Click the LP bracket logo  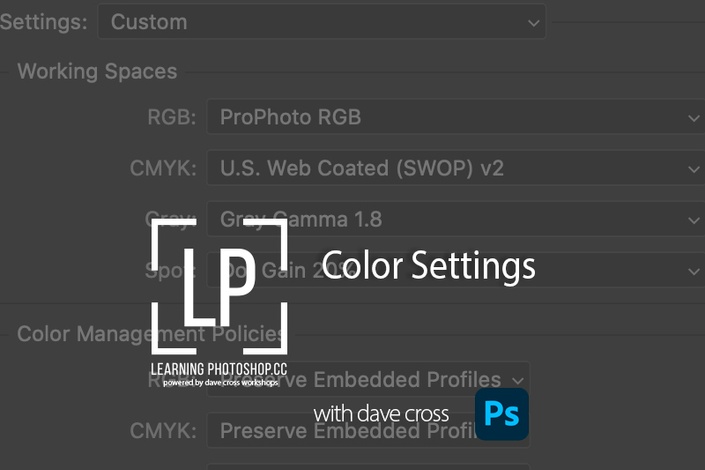[219, 286]
